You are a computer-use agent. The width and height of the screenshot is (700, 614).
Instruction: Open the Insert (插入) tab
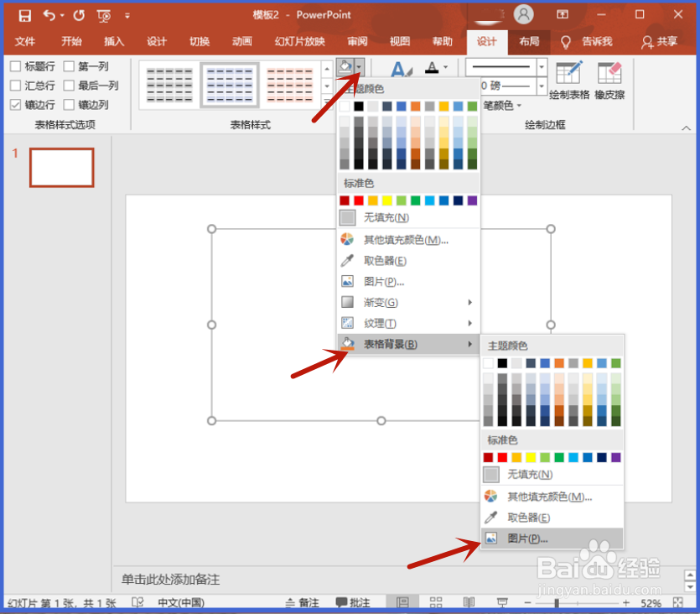click(x=114, y=42)
